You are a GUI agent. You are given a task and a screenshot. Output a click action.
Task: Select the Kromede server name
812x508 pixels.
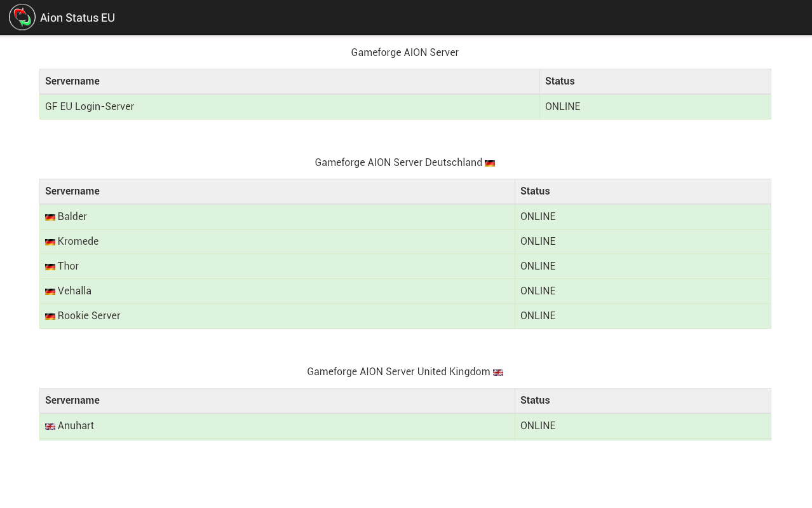tap(78, 242)
